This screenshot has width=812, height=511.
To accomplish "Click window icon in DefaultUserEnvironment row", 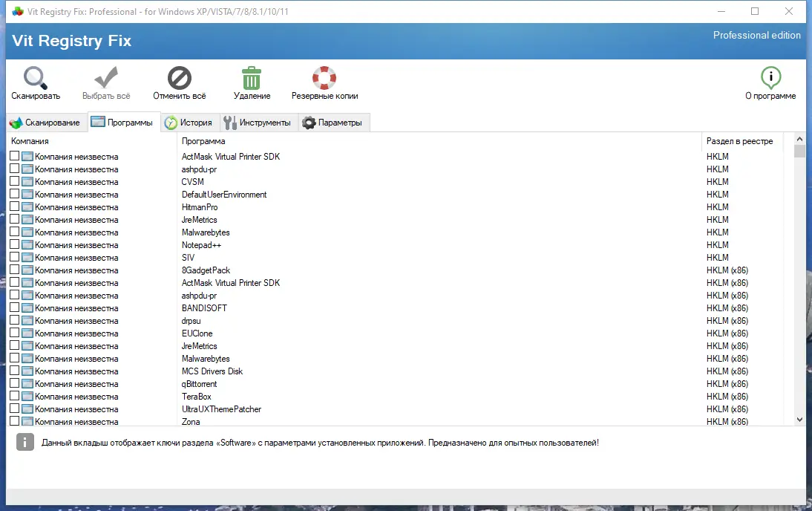I will pyautogui.click(x=27, y=195).
